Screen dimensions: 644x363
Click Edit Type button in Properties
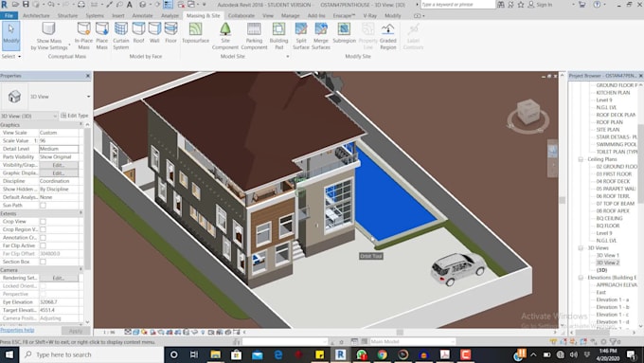tap(74, 116)
